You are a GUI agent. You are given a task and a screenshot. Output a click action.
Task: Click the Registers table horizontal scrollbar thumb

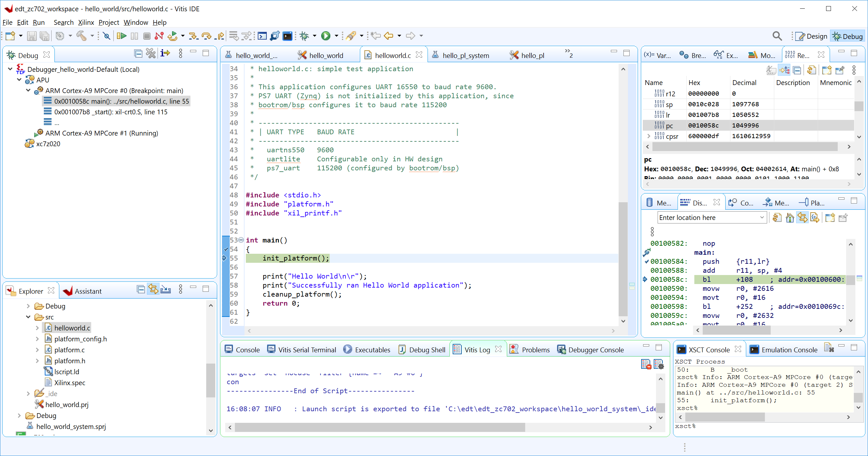point(745,147)
